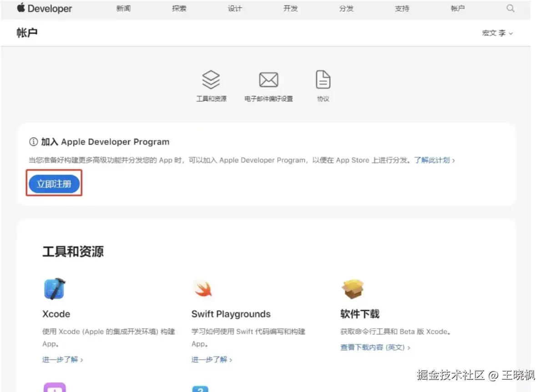Viewport: 546px width, 392px height.
Task: Follow 进一步了解 link under Swift Playgrounds
Action: coord(212,359)
